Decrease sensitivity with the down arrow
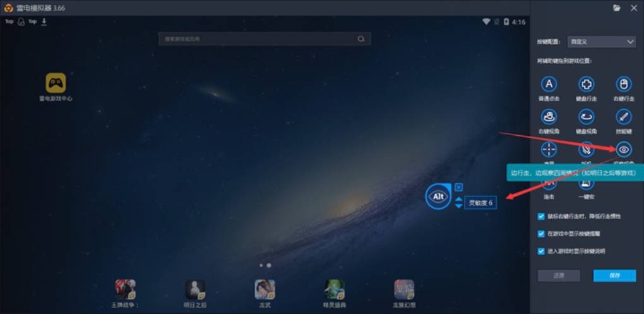Image resolution: width=644 pixels, height=314 pixels. coord(458,207)
